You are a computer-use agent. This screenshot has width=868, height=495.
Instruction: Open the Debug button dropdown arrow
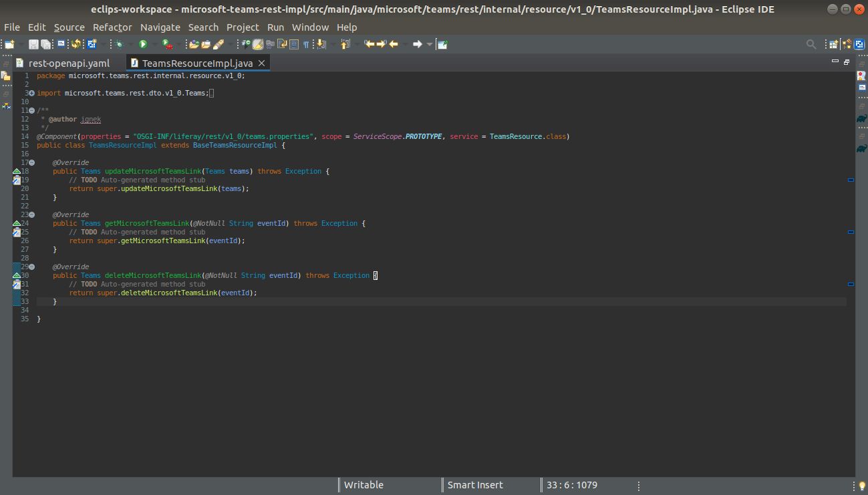tap(130, 44)
